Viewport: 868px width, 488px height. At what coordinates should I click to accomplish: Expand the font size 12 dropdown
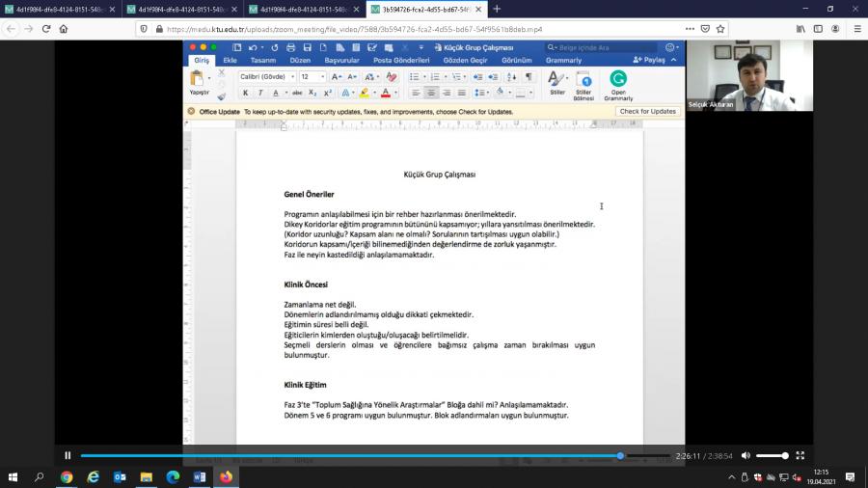click(321, 76)
